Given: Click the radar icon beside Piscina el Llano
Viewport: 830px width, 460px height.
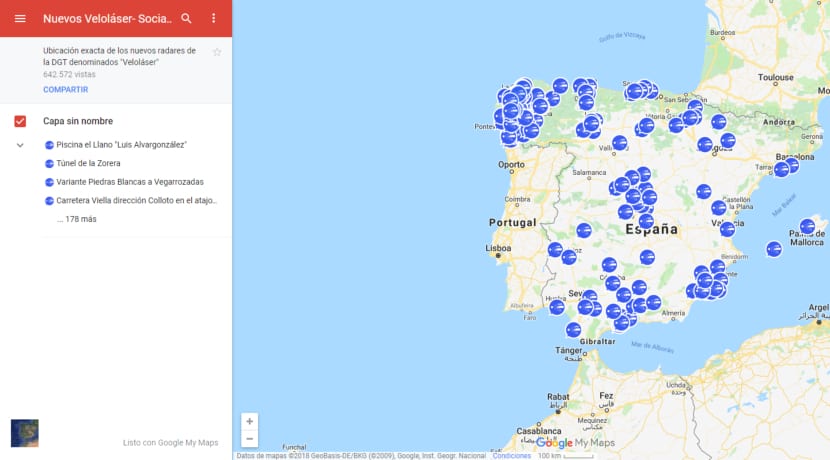Looking at the screenshot, I should (x=50, y=145).
